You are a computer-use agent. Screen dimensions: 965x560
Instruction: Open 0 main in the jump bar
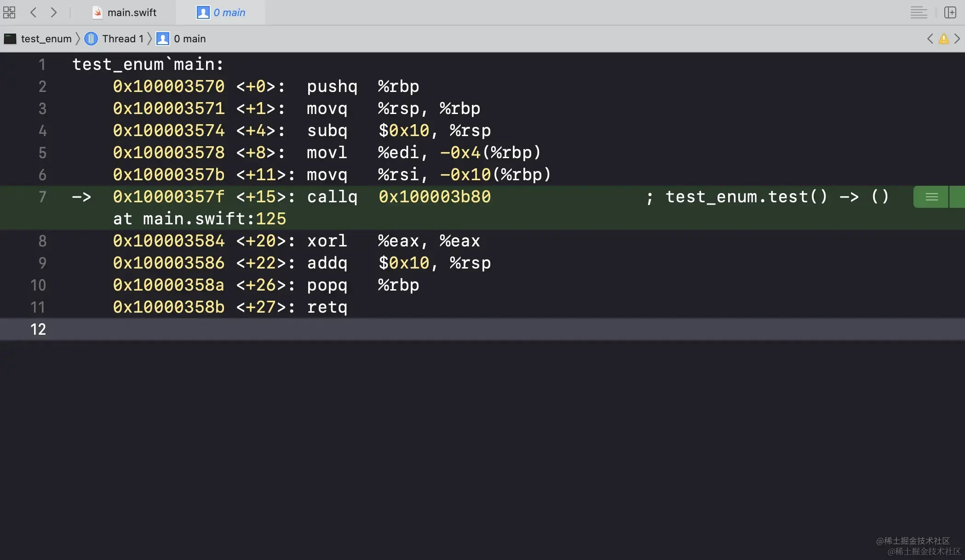190,39
